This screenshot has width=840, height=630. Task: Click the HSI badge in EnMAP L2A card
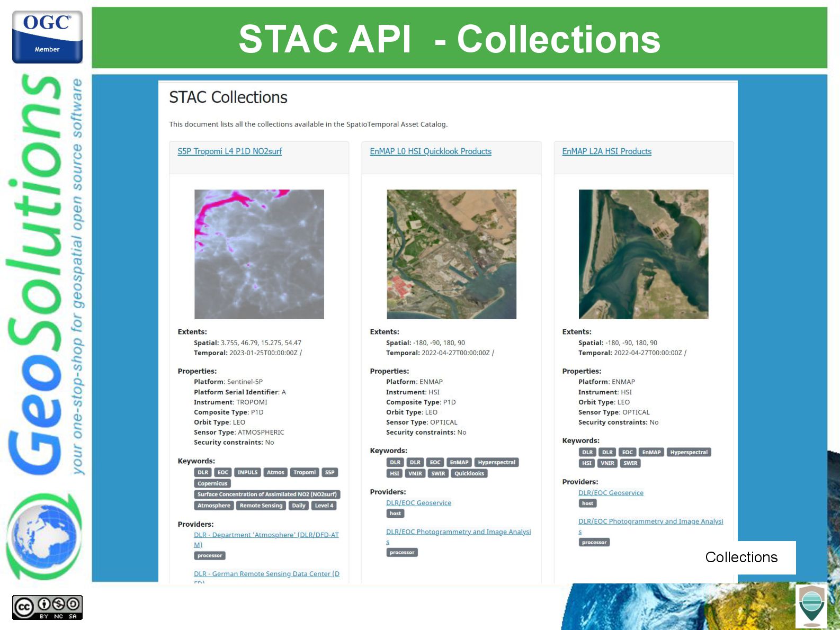coord(587,463)
